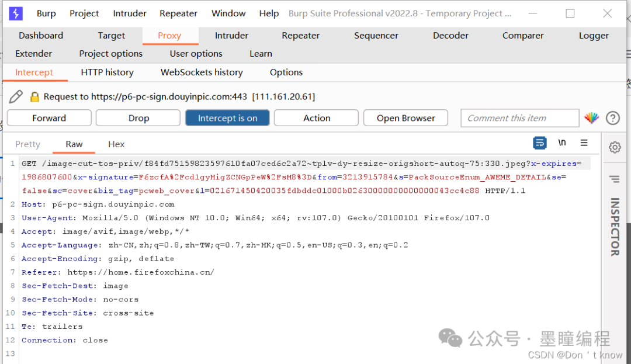Switch to the Comparer tab

pos(523,36)
